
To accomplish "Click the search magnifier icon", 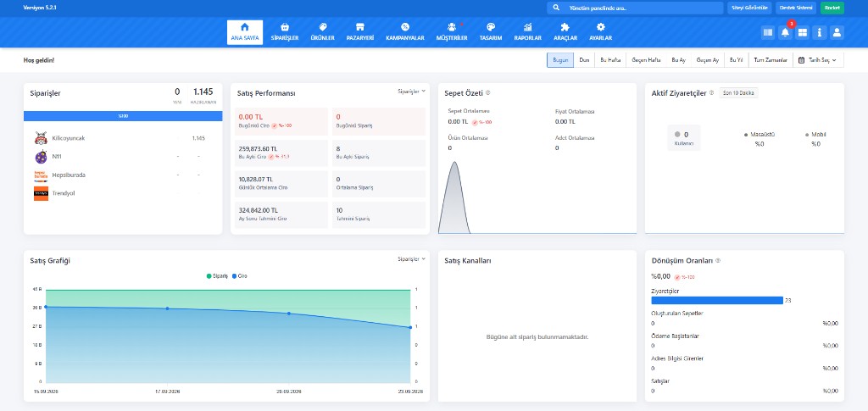I will 555,8.
